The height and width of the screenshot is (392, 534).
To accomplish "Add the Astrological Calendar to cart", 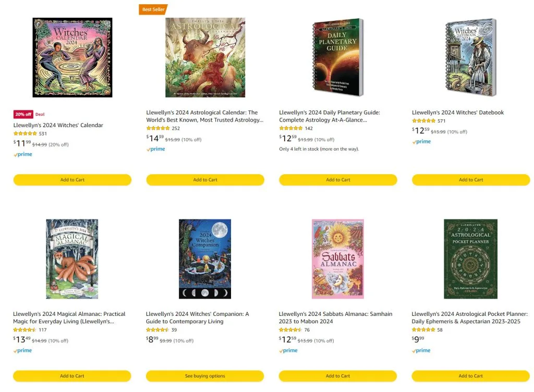I will click(205, 180).
